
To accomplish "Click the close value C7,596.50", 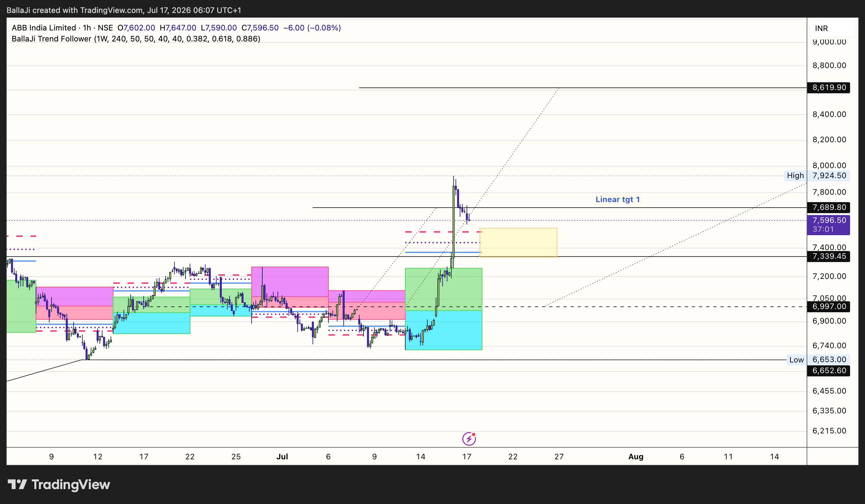I will [260, 28].
